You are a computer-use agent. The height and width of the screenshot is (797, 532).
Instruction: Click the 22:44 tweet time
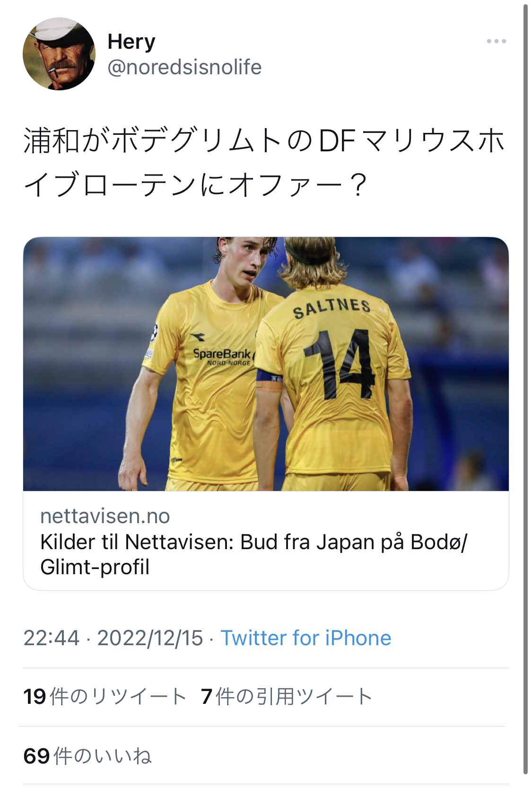pyautogui.click(x=51, y=638)
